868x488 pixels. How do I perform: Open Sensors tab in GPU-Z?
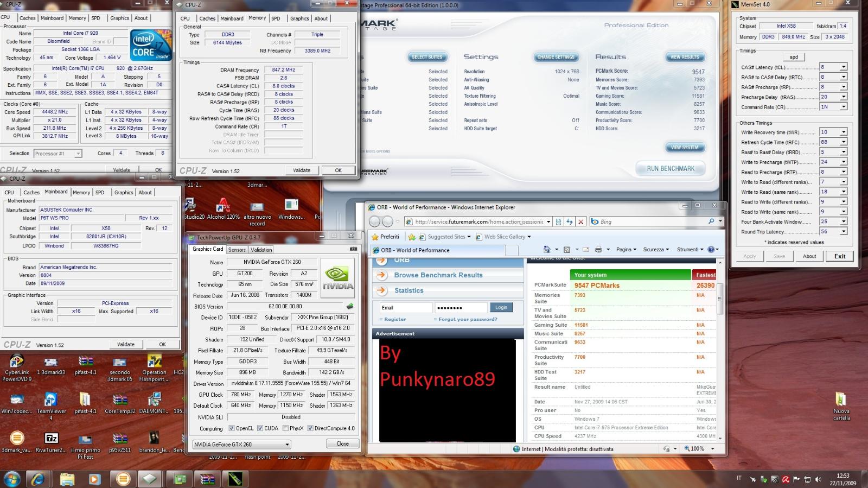tap(237, 250)
